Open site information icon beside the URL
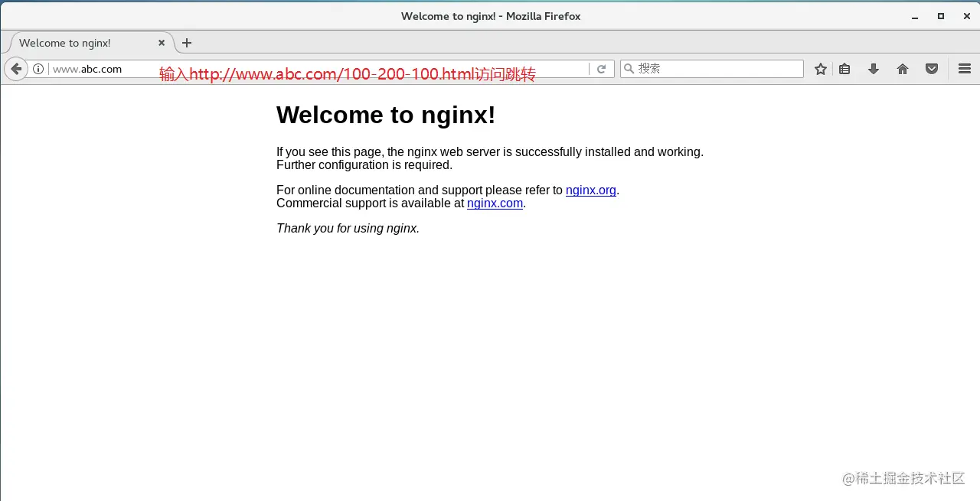The height and width of the screenshot is (501, 980). [x=38, y=69]
